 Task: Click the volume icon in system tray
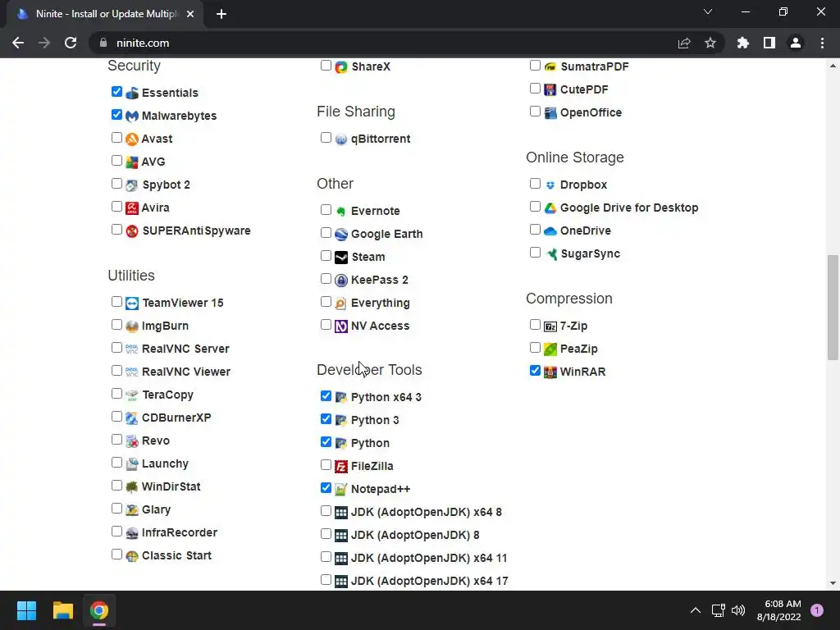pyautogui.click(x=738, y=610)
